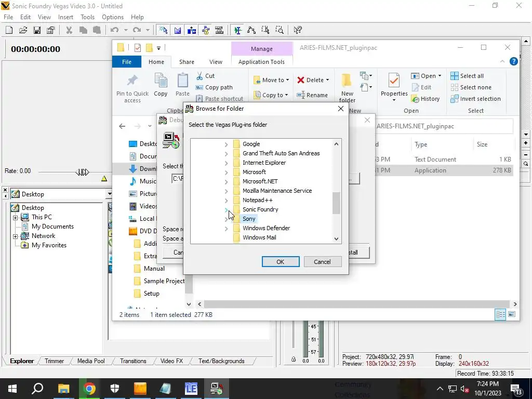Click the Save floppy disk icon in Vegas
532x399 pixels.
click(x=37, y=30)
